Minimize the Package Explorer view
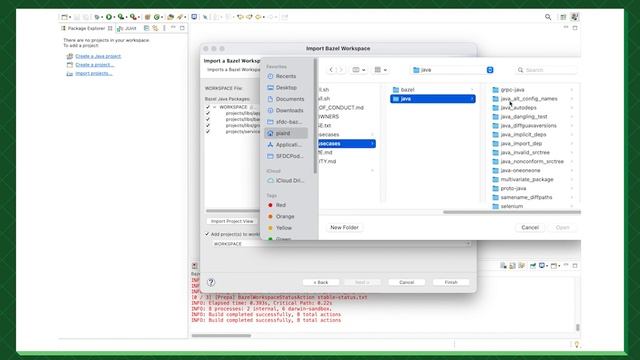The image size is (640, 360). tap(173, 27)
